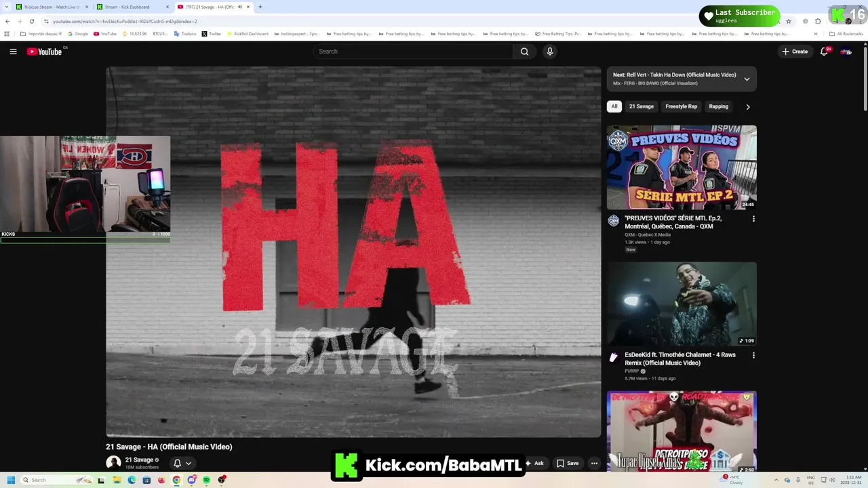This screenshot has width=868, height=488.
Task: Open a new browser tab
Action: tap(260, 7)
